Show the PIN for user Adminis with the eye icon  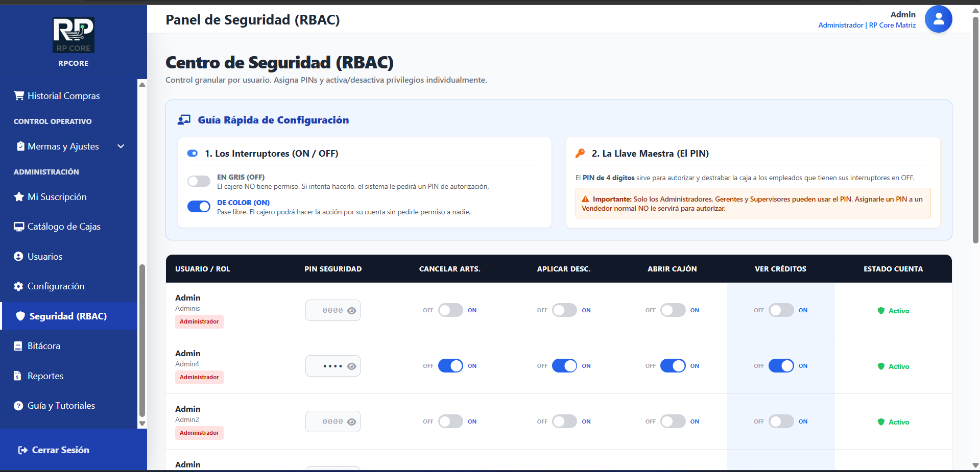point(351,310)
